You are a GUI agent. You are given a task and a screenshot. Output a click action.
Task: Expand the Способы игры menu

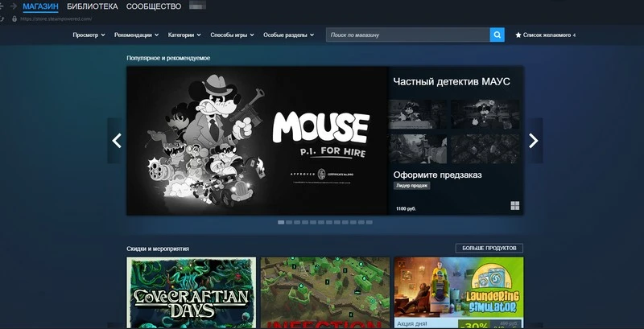point(232,35)
